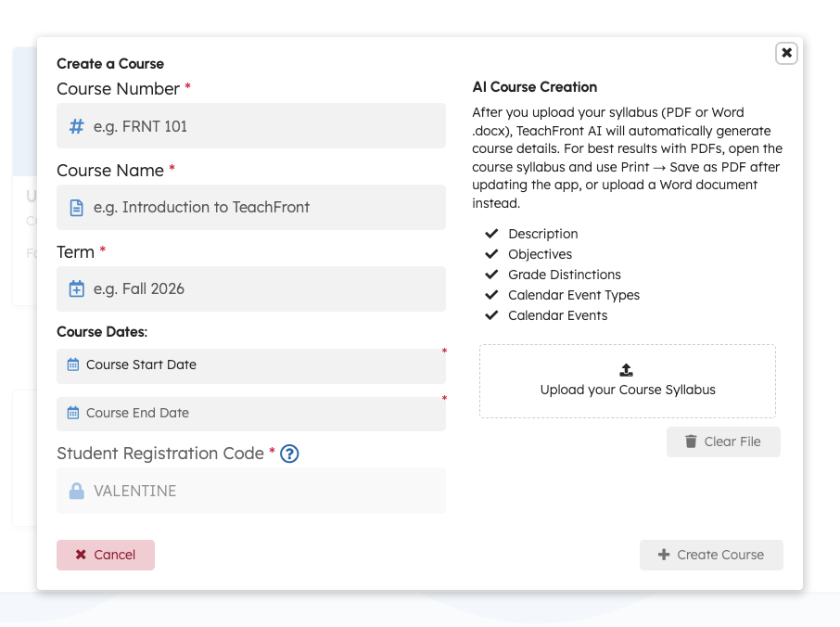This screenshot has height=627, width=840.
Task: Click the checkmark beside Grade Distinctions
Action: coord(491,275)
